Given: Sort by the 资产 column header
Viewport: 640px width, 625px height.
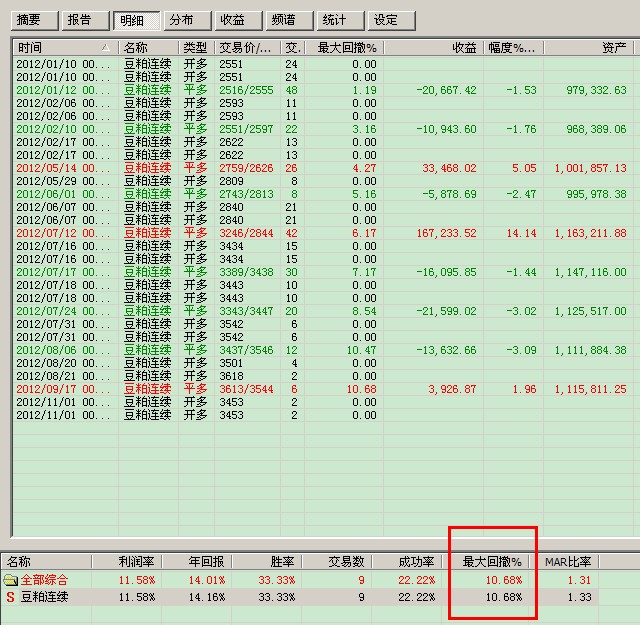Looking at the screenshot, I should point(589,48).
